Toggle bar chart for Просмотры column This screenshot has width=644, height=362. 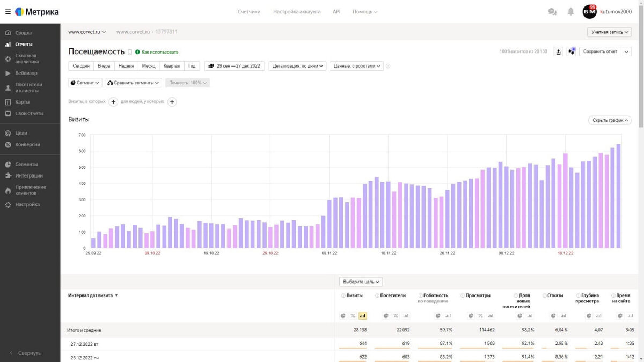pos(491,316)
